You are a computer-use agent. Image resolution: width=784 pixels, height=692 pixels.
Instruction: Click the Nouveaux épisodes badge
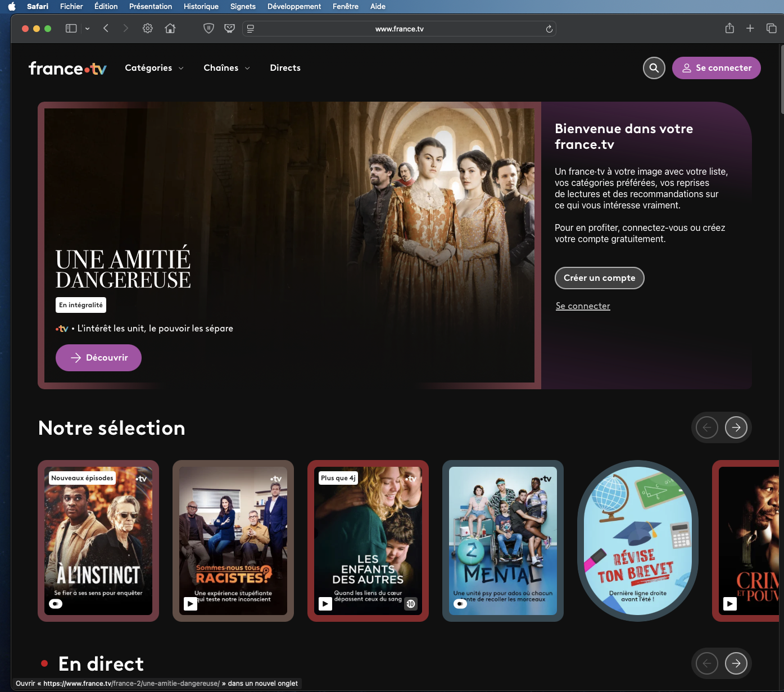[x=83, y=478]
